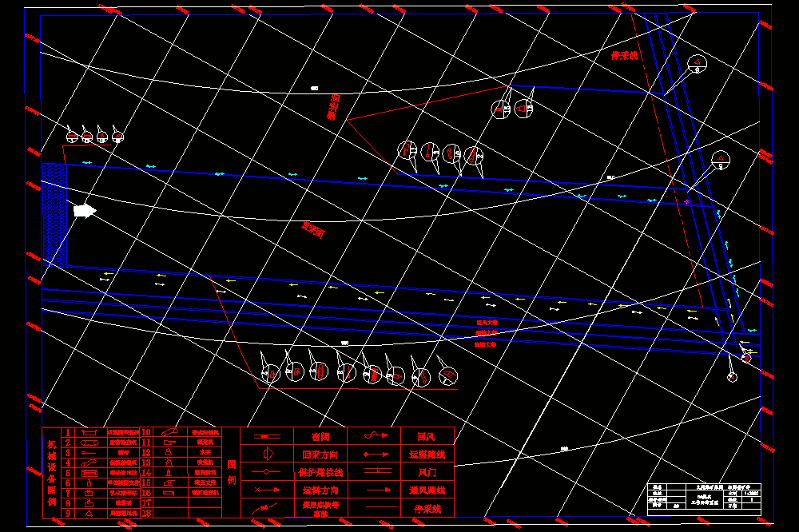This screenshot has height=532, width=799.
Task: Click the 停采线 text in the legend table
Action: (x=427, y=509)
